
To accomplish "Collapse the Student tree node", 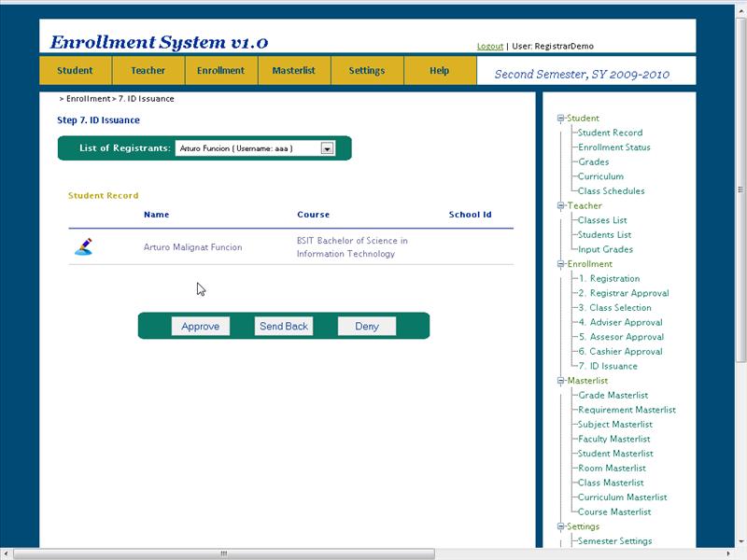I will coord(560,119).
